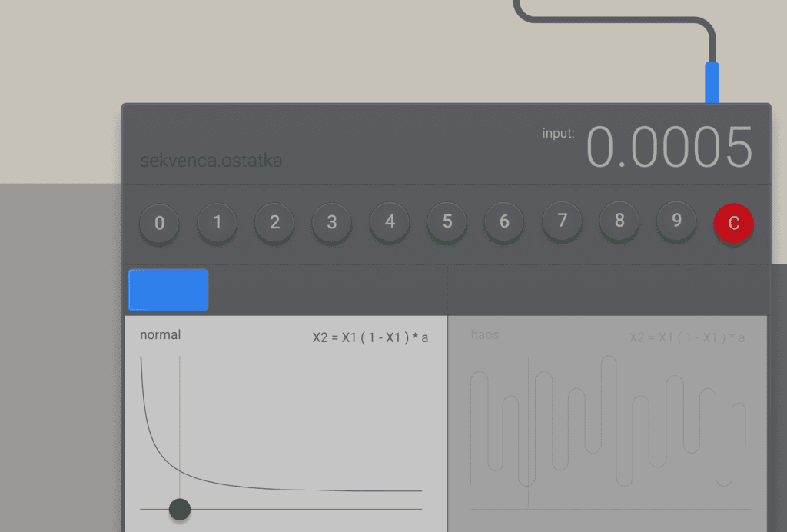Switch to the haos graph panel
Viewport: 787px width, 532px height.
[607, 423]
